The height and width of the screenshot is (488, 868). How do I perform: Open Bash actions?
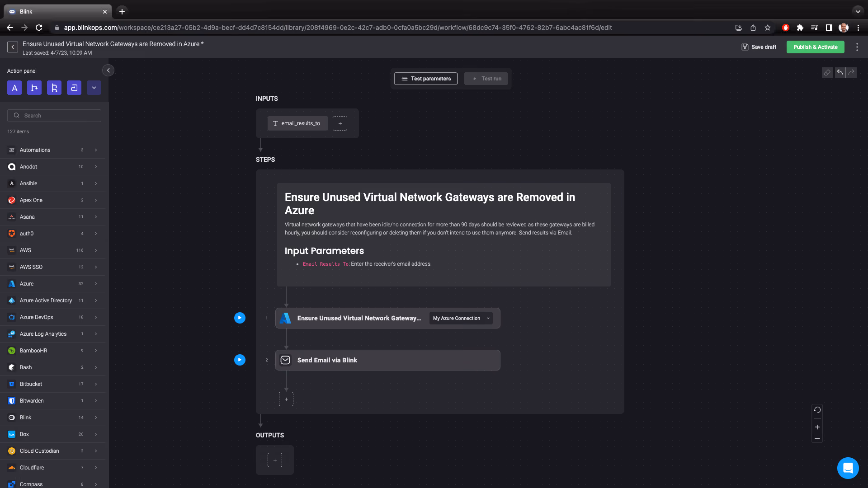[x=52, y=367]
